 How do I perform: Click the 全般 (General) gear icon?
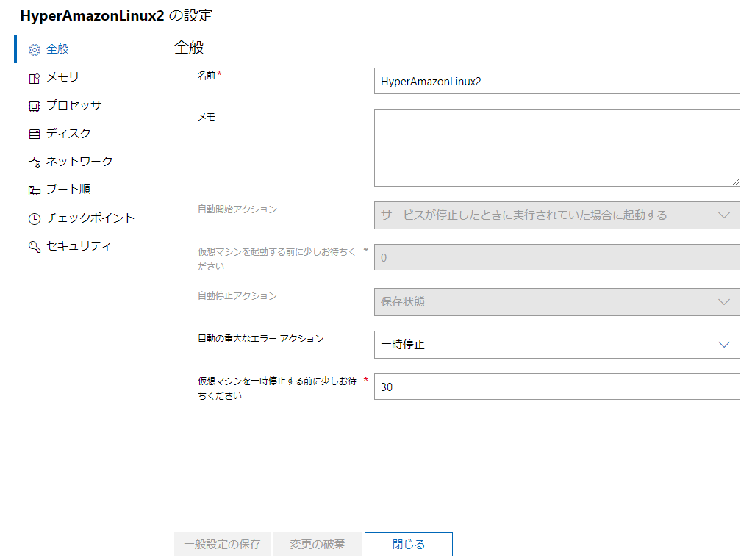(32, 49)
